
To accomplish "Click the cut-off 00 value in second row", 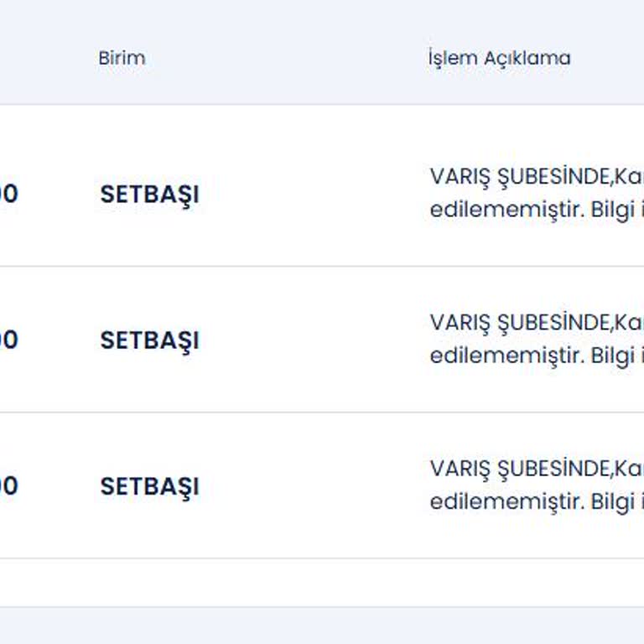I will point(8,340).
